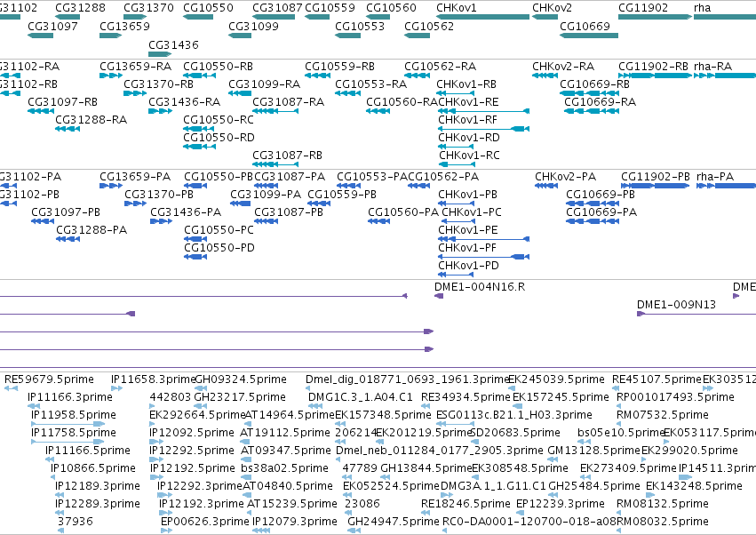Image resolution: width=756 pixels, height=535 pixels.
Task: Click the CG10560-PA protein label
Action: [x=403, y=212]
